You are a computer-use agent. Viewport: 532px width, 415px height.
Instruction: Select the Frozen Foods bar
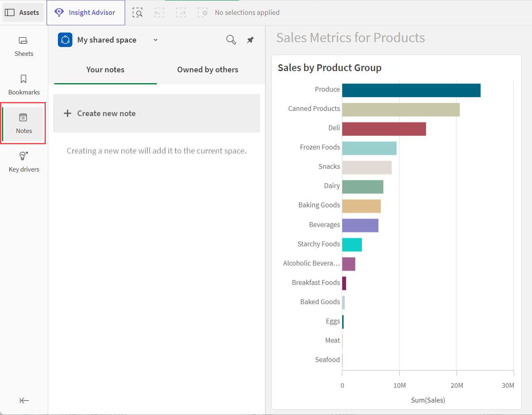(x=369, y=148)
